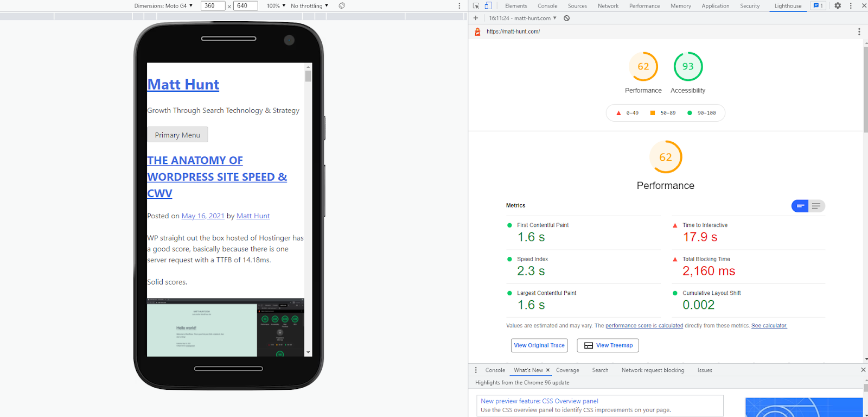Close the What's New drawer tab
868x417 pixels.
click(x=548, y=370)
